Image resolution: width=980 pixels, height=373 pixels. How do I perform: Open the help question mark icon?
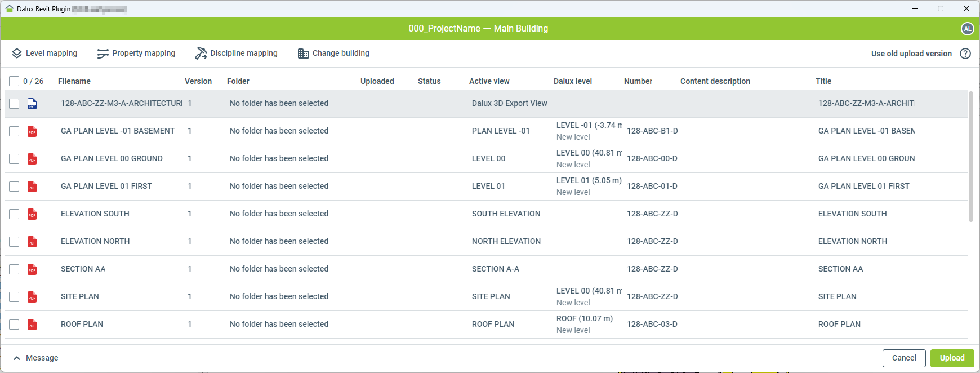[965, 54]
